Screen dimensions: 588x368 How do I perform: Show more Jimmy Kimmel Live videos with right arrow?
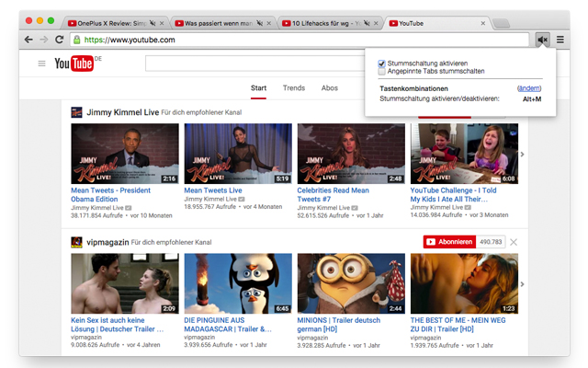[x=523, y=155]
